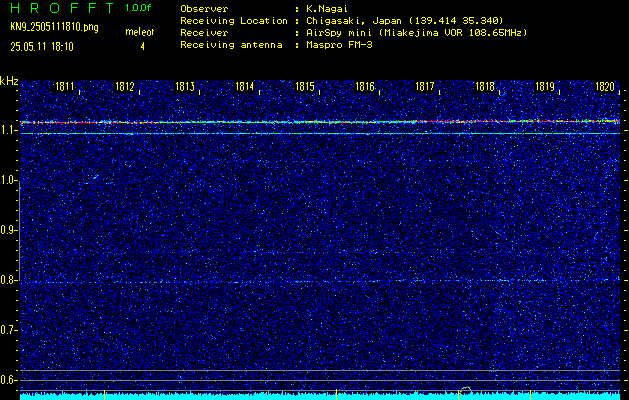The height and width of the screenshot is (400, 629).
Task: Click the cyan signal line just below 1.1 kHz
Action: (x=320, y=133)
